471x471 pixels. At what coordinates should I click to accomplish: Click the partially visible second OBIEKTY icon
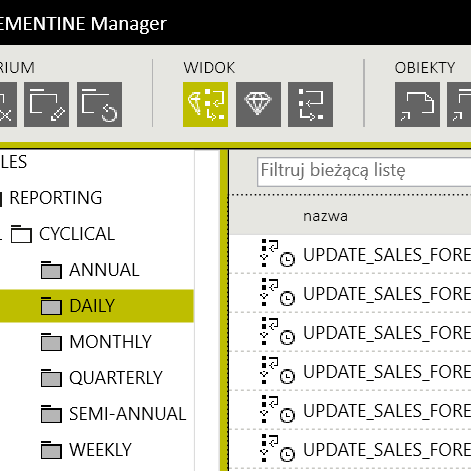[459, 104]
